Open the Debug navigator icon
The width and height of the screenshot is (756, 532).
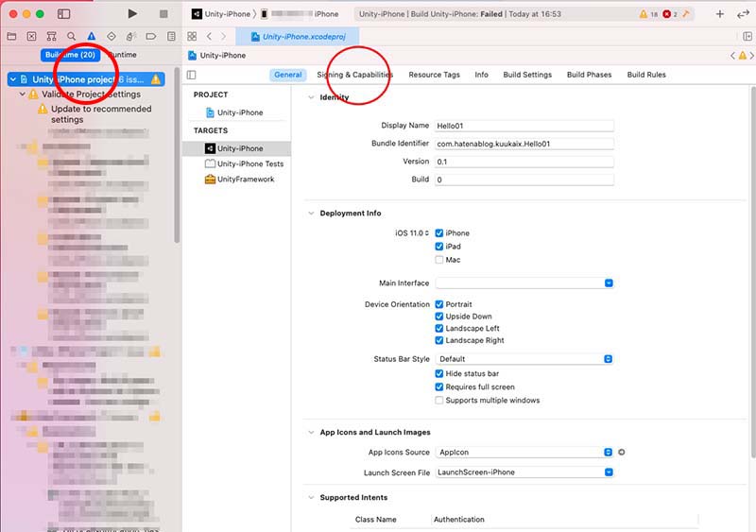click(x=130, y=36)
